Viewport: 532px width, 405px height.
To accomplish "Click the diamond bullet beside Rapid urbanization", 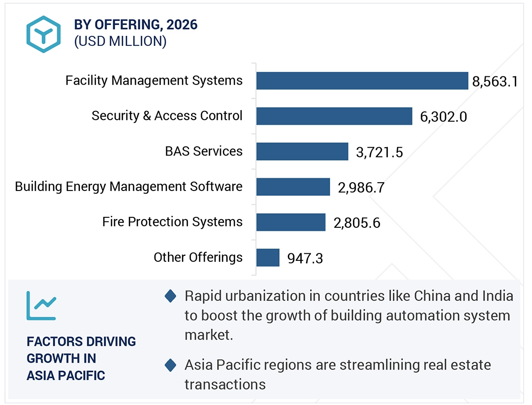I will coord(171,297).
